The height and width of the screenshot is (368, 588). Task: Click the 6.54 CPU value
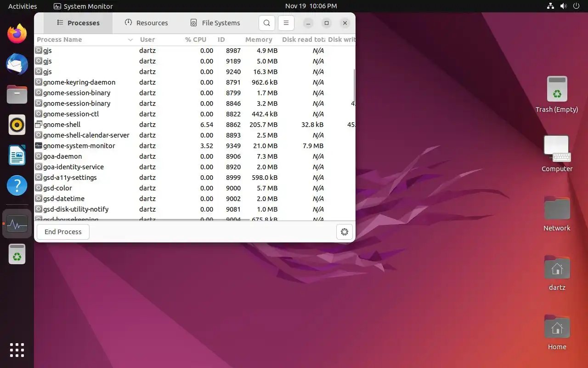pyautogui.click(x=207, y=125)
